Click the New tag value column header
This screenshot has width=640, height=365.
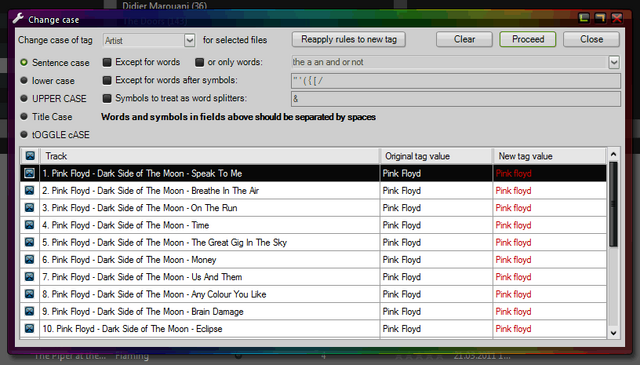[x=549, y=156]
